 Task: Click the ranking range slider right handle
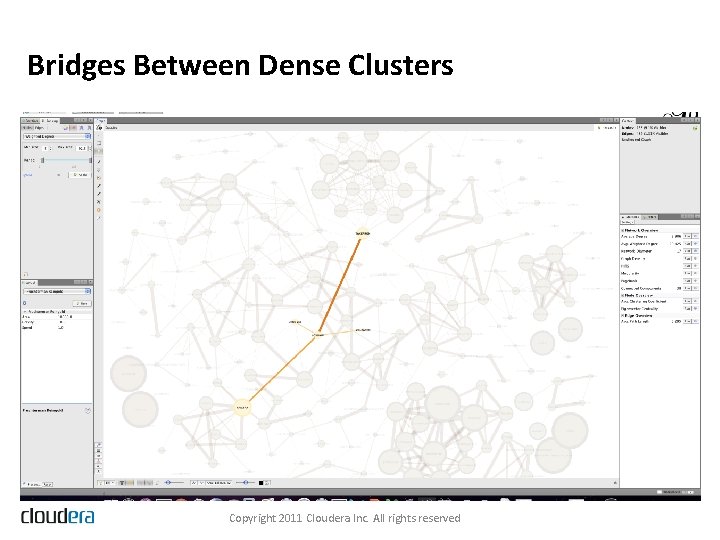coord(90,160)
